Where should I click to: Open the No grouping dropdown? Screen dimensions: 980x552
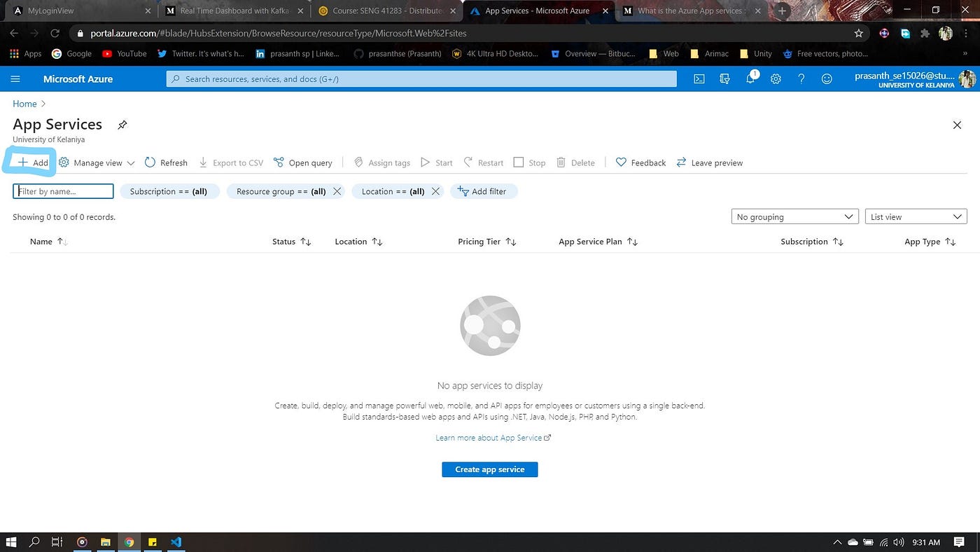(x=794, y=217)
